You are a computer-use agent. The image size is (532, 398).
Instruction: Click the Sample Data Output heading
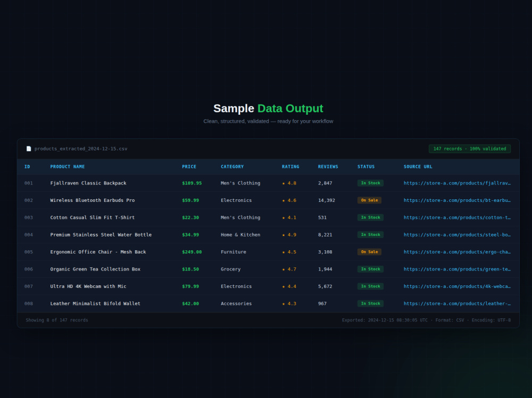pos(268,108)
